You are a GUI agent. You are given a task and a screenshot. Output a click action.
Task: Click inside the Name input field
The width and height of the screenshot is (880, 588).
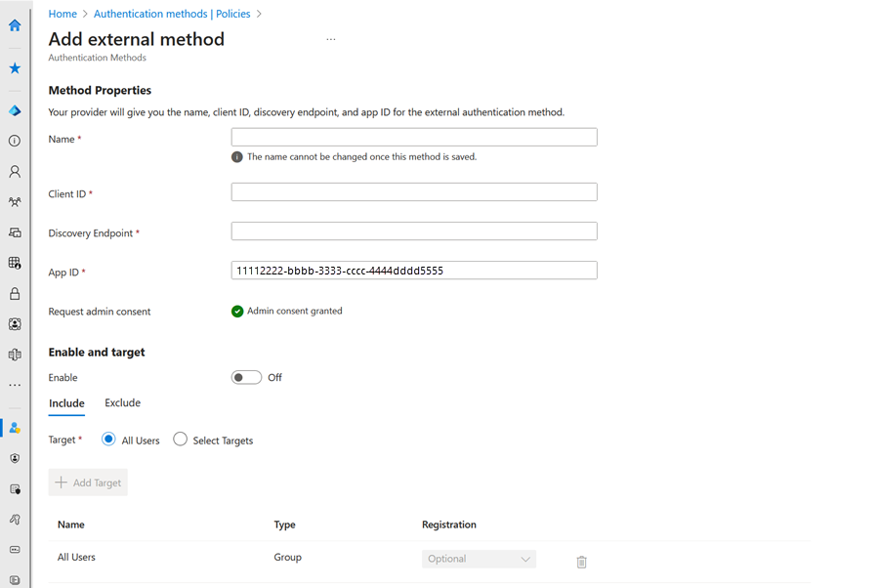[413, 137]
